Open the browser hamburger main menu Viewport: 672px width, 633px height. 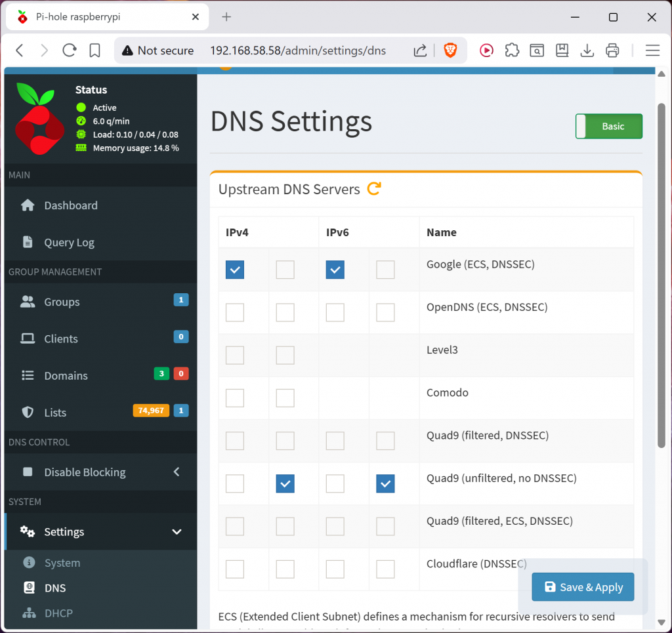pos(652,51)
